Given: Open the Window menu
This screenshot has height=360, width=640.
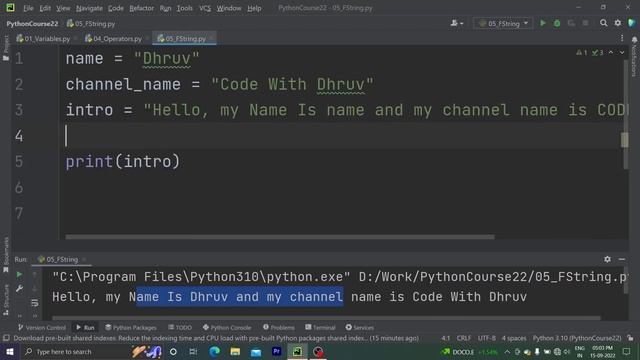Looking at the screenshot, I should point(229,8).
